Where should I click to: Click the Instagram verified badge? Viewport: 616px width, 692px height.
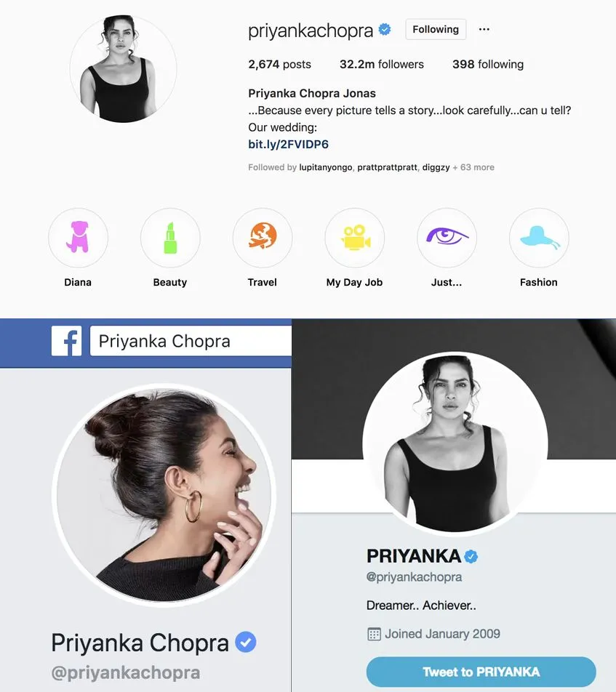coord(385,29)
